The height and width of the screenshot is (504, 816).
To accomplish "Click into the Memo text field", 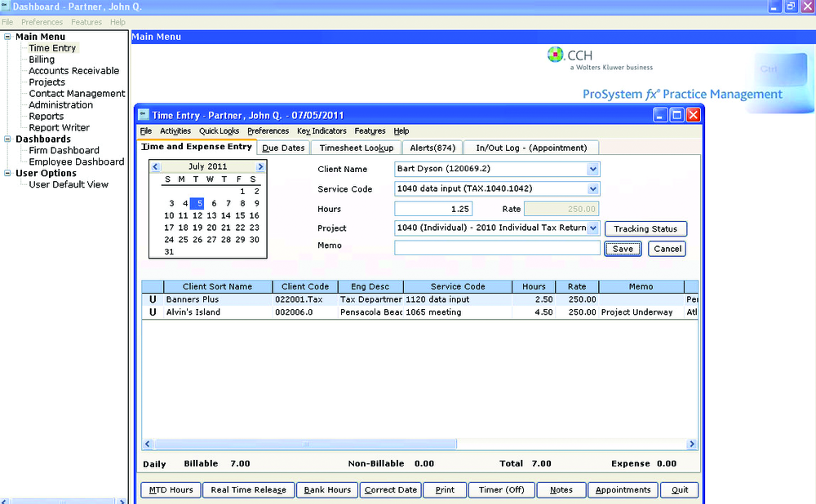I will (x=497, y=248).
